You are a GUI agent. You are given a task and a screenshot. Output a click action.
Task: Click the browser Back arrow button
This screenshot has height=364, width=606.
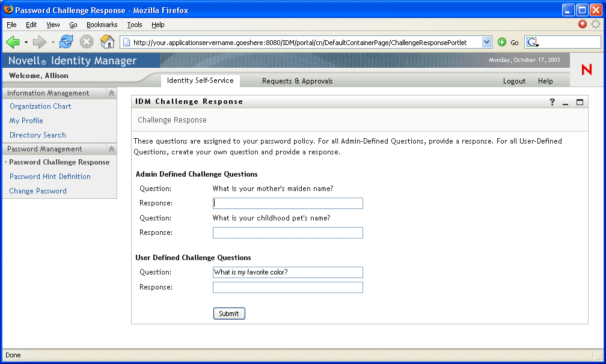13,42
